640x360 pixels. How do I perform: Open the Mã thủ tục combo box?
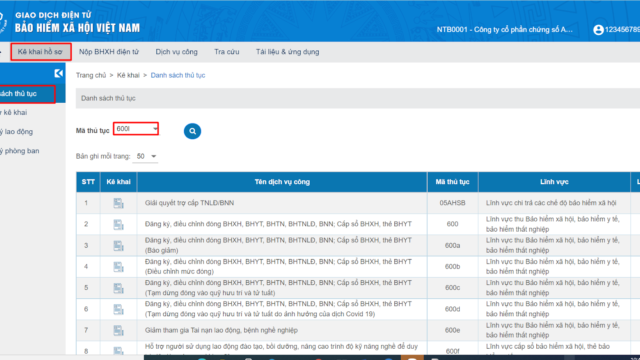point(136,129)
